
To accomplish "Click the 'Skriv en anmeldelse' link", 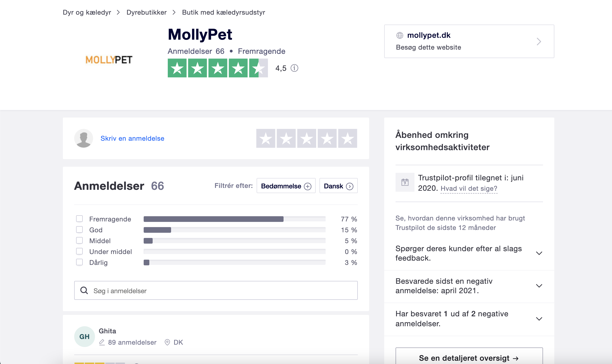I will (x=132, y=138).
